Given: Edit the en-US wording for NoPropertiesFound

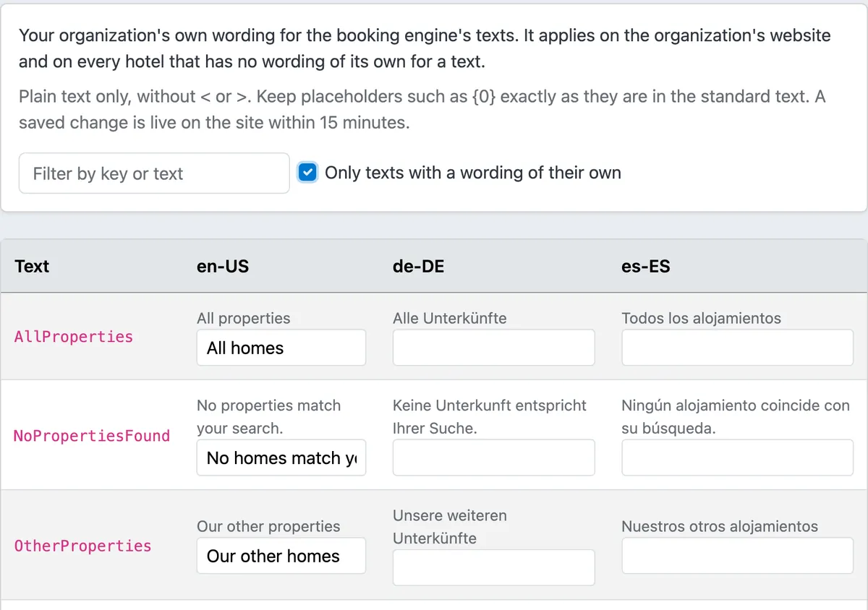Looking at the screenshot, I should (x=281, y=457).
